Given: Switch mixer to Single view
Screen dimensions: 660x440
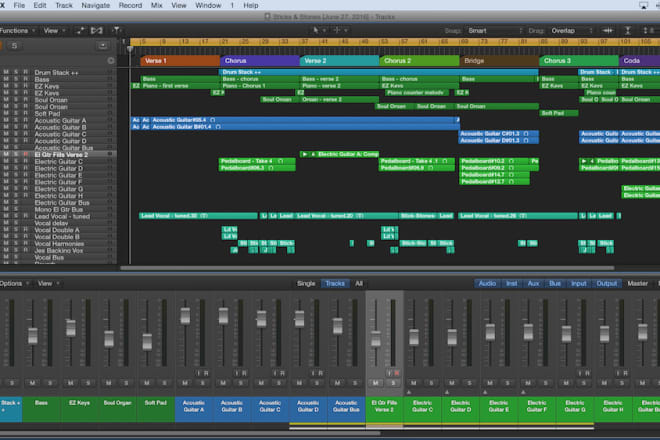Looking at the screenshot, I should point(306,283).
